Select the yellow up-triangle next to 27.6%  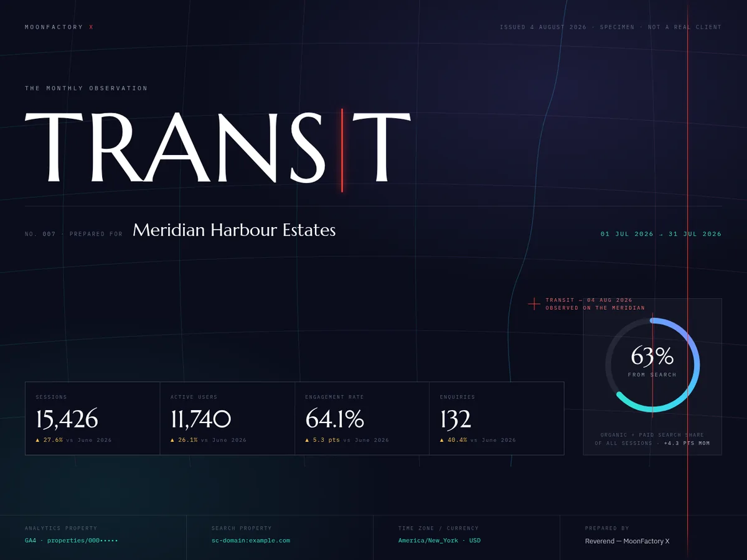click(37, 440)
